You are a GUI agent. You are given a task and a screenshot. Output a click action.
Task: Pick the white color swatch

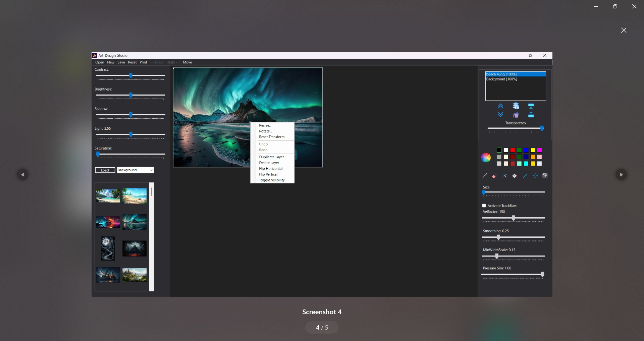(x=506, y=150)
